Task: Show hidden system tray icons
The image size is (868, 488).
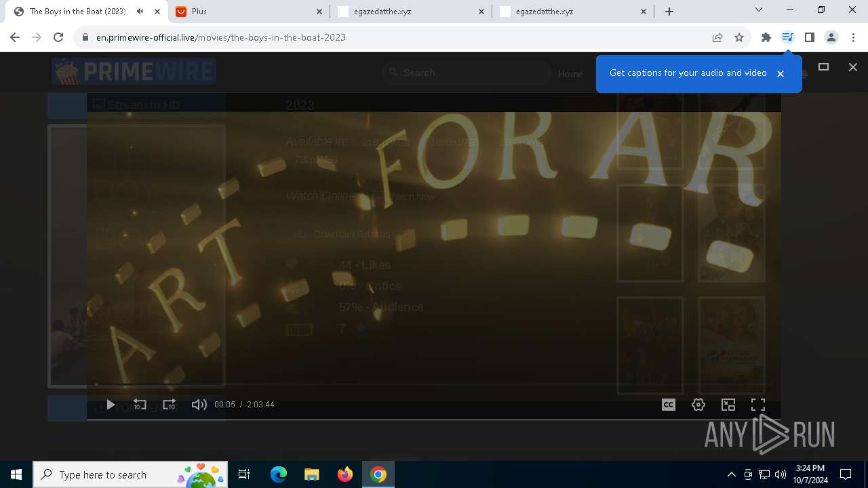Action: (731, 474)
